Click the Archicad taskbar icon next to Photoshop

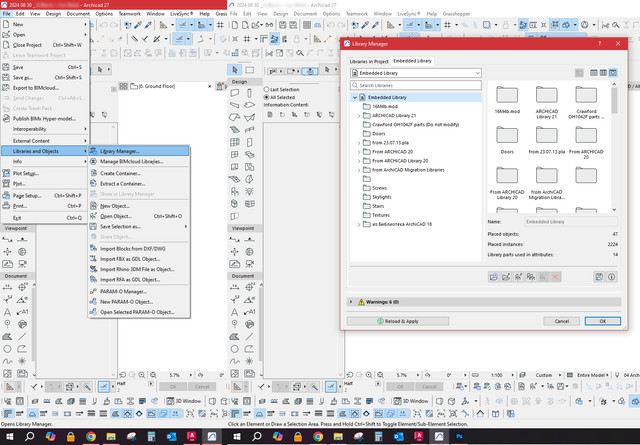(x=439, y=436)
